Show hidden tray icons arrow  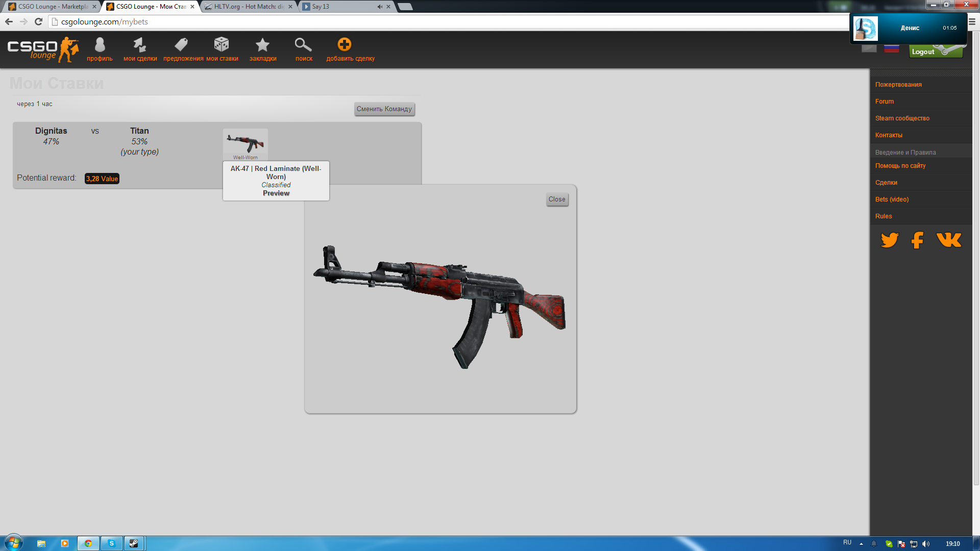click(x=862, y=544)
